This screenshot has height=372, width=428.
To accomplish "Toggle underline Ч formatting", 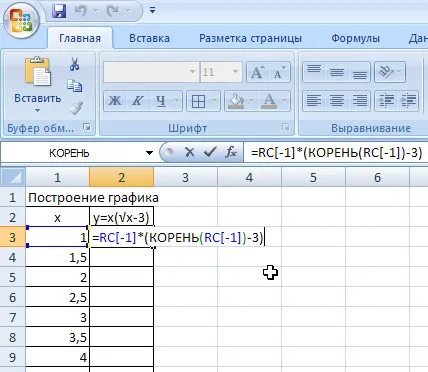I will 161,101.
